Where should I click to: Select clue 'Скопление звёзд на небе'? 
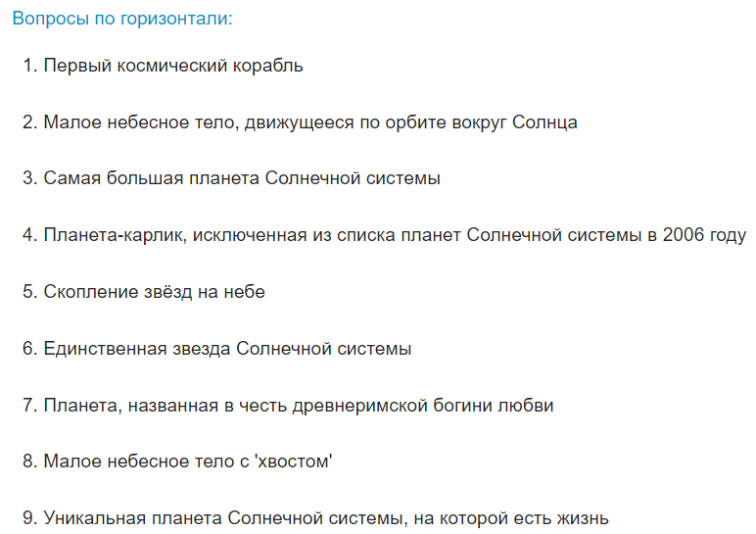(155, 292)
